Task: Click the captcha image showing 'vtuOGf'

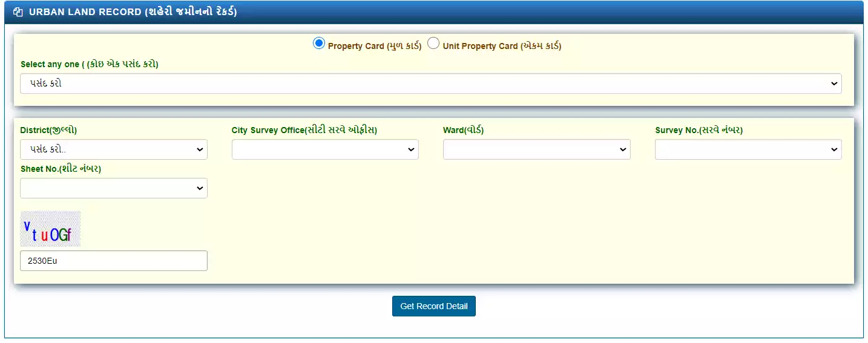Action: click(x=50, y=229)
